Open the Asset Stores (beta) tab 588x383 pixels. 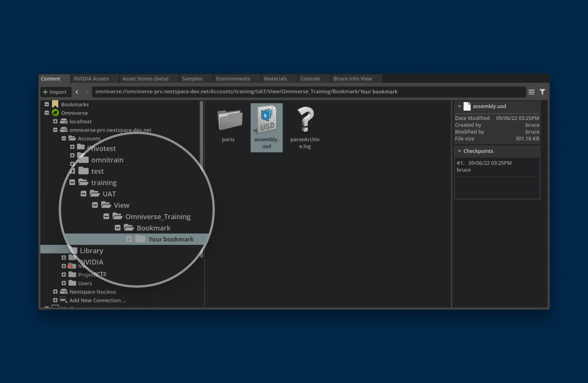(149, 79)
